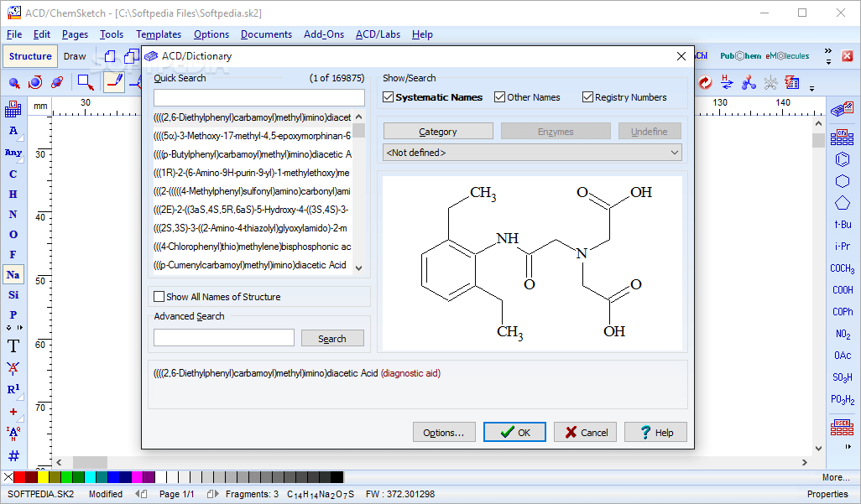Select the Carbon atom tool
This screenshot has width=861, height=504.
[x=13, y=174]
